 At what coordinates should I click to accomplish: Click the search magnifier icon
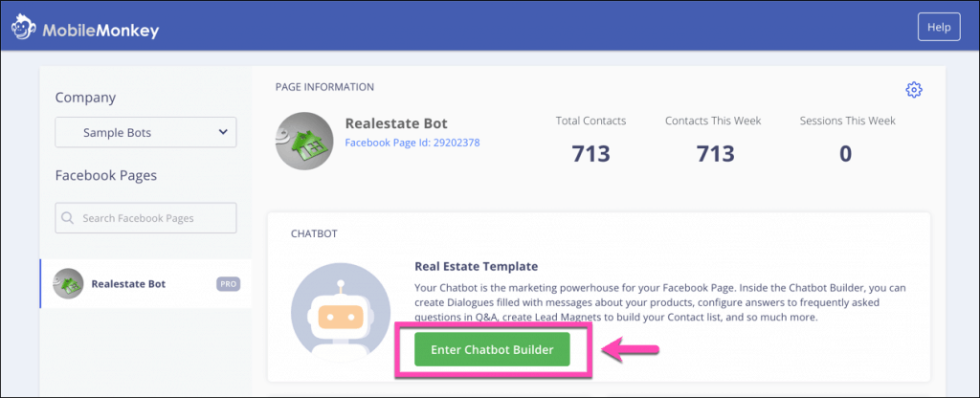coord(68,218)
